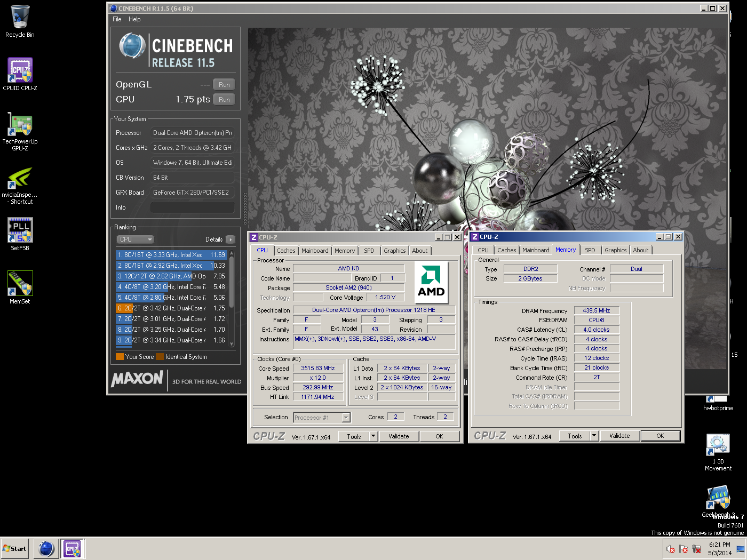Click the flag alert tray icon
Image resolution: width=747 pixels, height=560 pixels.
coord(684,549)
